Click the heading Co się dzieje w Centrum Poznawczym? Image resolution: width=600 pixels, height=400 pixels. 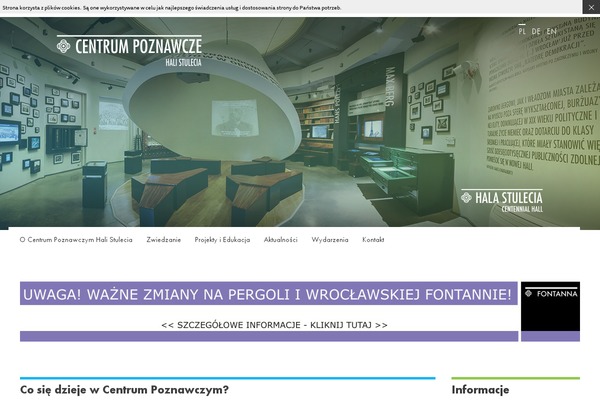(x=124, y=390)
